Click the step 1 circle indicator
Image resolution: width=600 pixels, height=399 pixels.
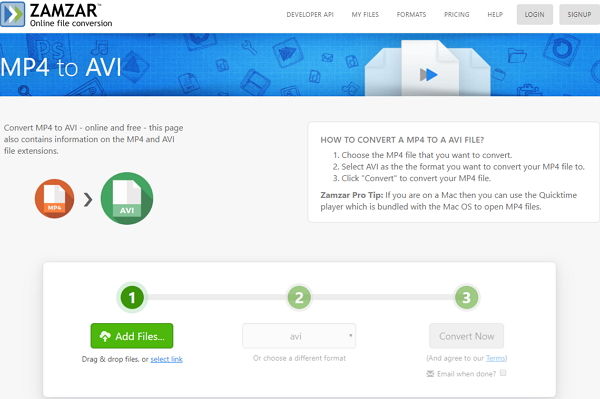[132, 297]
